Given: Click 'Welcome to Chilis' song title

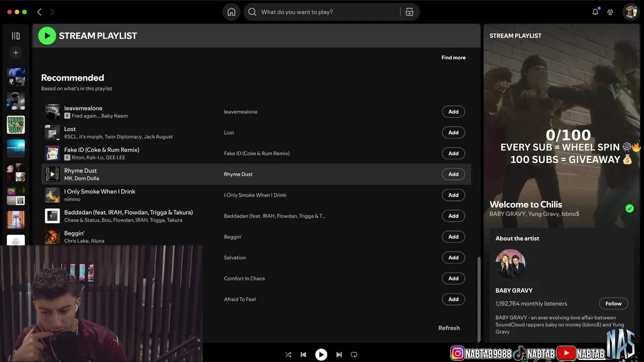Looking at the screenshot, I should [x=526, y=205].
